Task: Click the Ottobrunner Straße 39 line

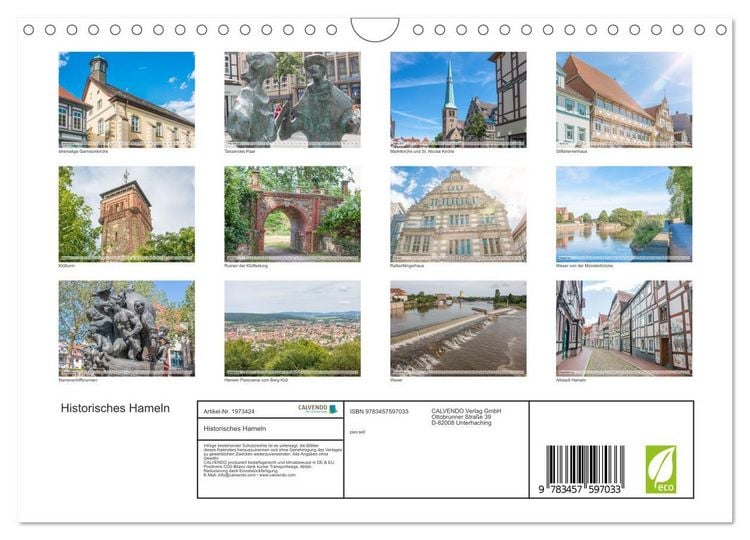Action: [461, 417]
